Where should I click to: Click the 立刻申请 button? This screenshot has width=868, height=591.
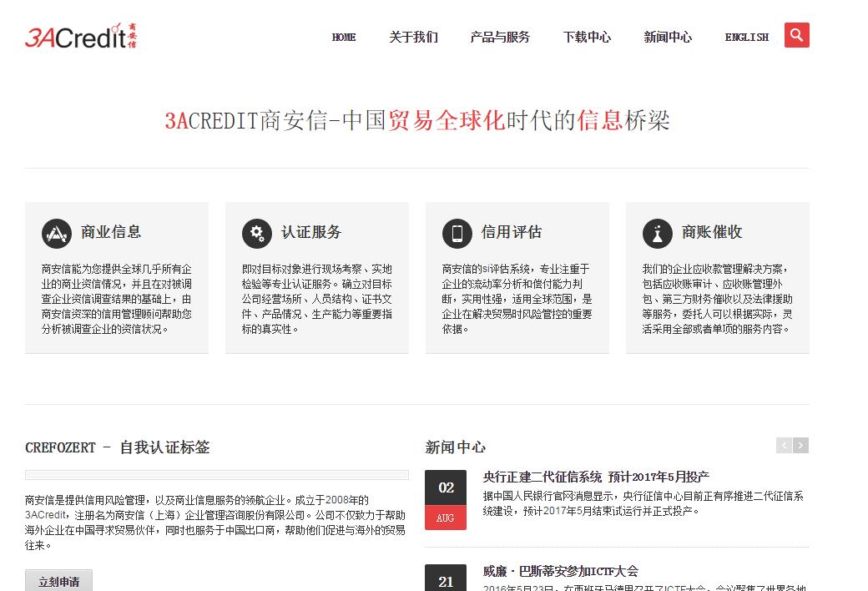pyautogui.click(x=58, y=581)
